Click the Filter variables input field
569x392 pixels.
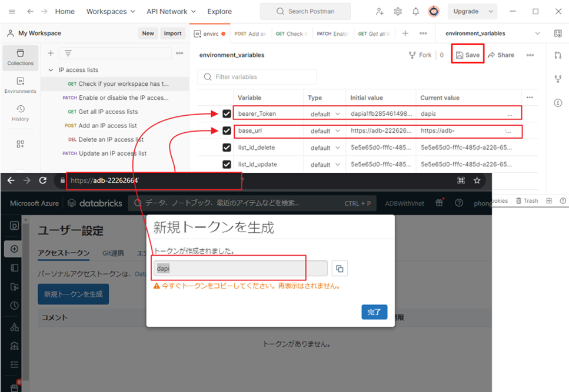264,77
